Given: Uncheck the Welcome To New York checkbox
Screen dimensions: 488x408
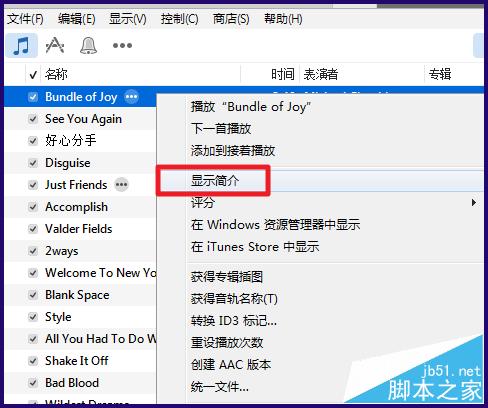Looking at the screenshot, I should pyautogui.click(x=33, y=273).
